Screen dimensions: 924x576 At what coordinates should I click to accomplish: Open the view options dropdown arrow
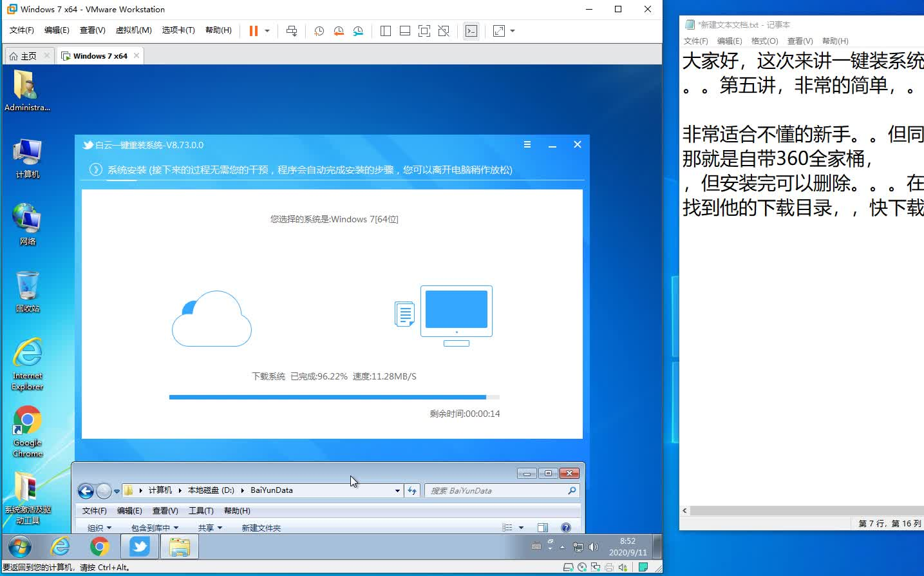pyautogui.click(x=521, y=528)
